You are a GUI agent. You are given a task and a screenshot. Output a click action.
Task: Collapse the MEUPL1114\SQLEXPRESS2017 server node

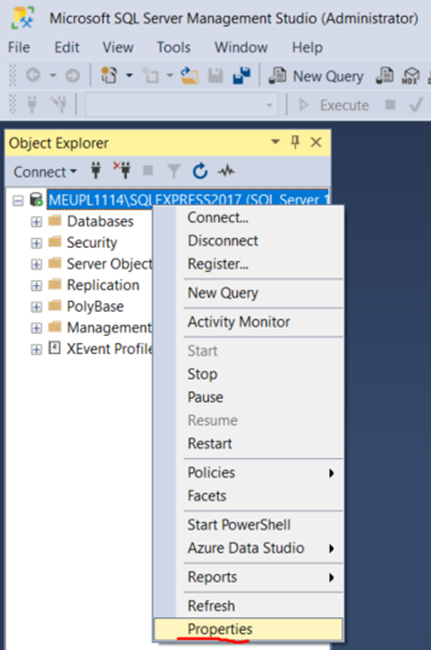click(18, 201)
